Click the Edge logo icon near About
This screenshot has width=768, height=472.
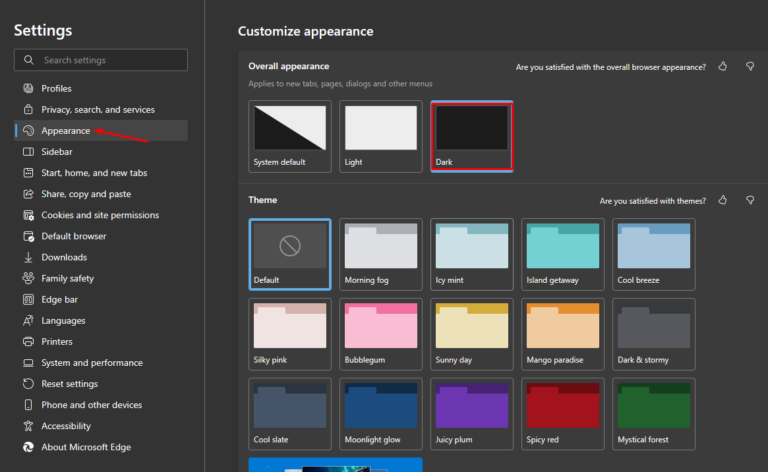28,447
